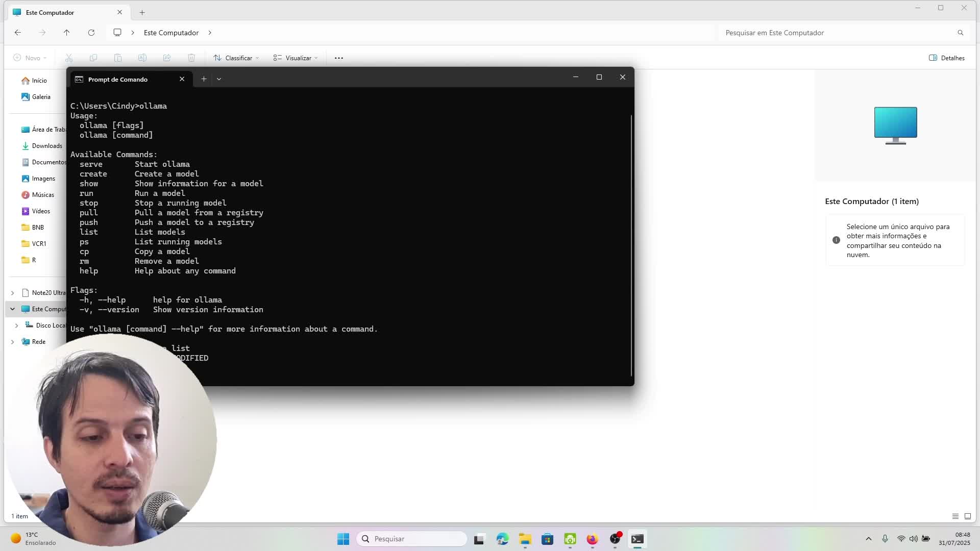
Task: Open the Classificar sort dropdown
Action: [x=236, y=58]
